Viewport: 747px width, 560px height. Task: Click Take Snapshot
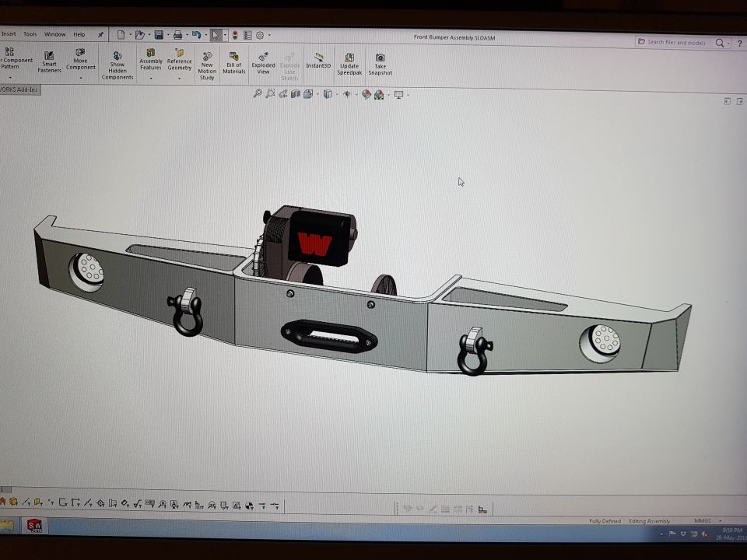tap(380, 65)
